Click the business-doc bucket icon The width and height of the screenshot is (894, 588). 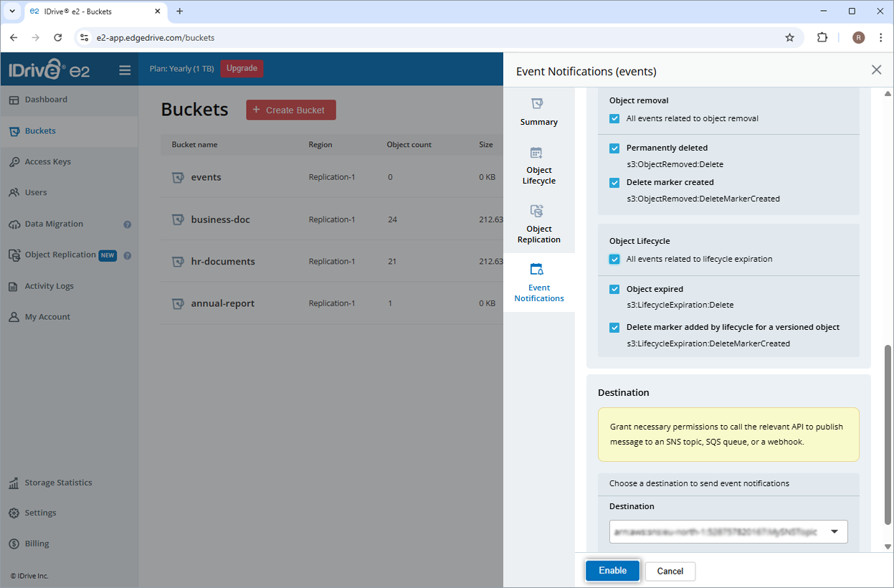[x=179, y=219]
